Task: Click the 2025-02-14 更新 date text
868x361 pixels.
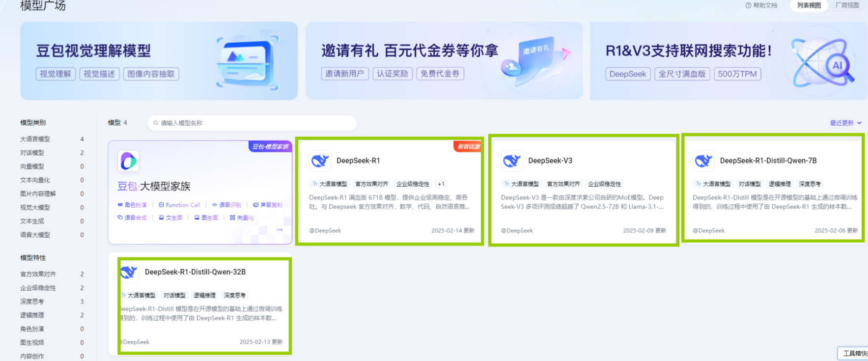Action: pos(452,230)
